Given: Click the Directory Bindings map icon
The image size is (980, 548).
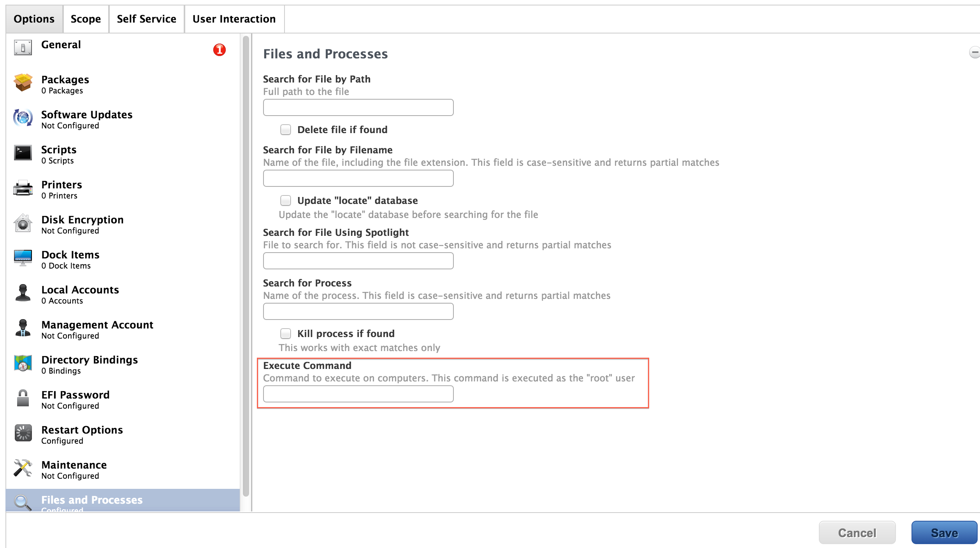Looking at the screenshot, I should 23,363.
